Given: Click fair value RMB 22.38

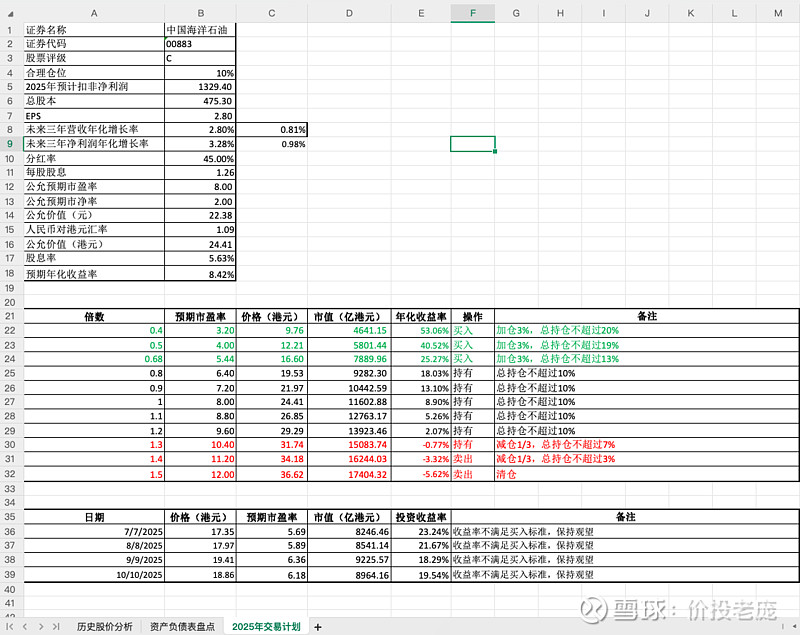Looking at the screenshot, I should click(201, 215).
